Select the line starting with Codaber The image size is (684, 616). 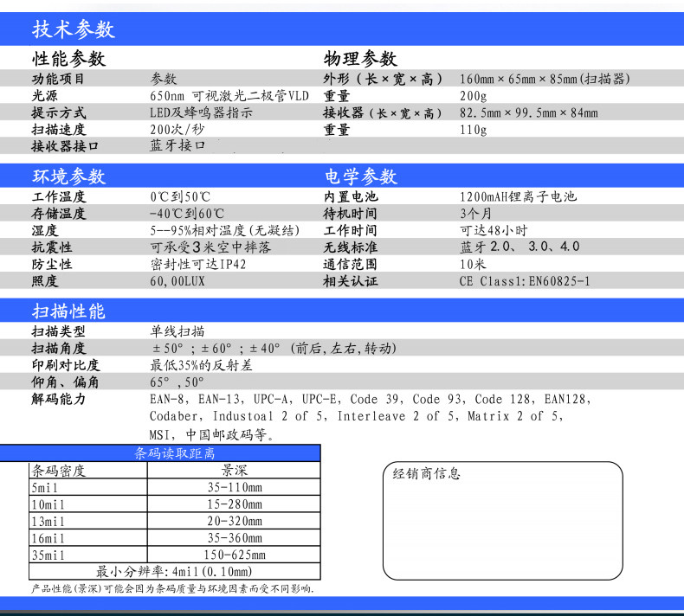356,416
